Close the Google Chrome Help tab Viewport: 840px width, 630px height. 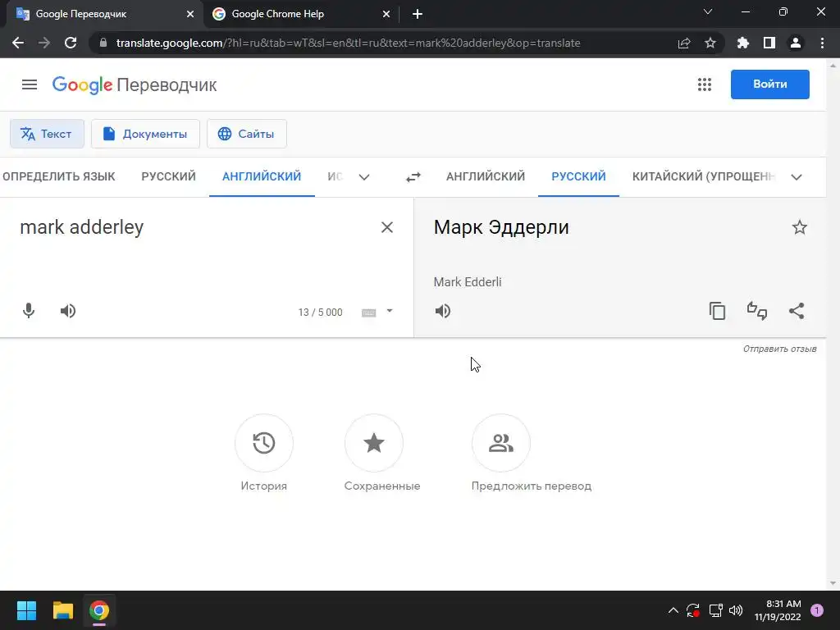pos(386,14)
